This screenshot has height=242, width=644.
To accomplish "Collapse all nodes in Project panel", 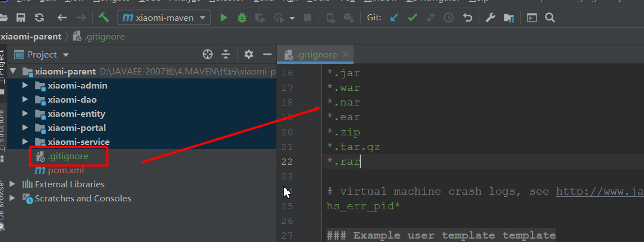I will [226, 54].
